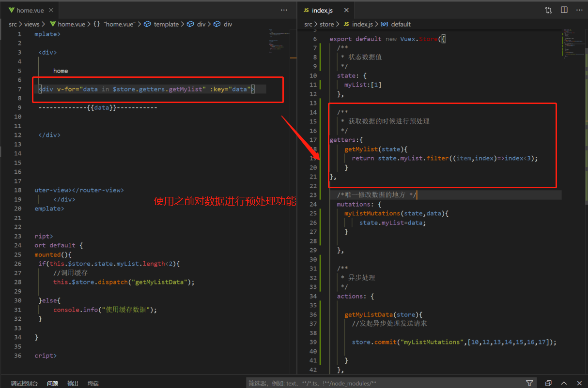Split the index.js editor to the right
The width and height of the screenshot is (588, 388).
tap(564, 10)
